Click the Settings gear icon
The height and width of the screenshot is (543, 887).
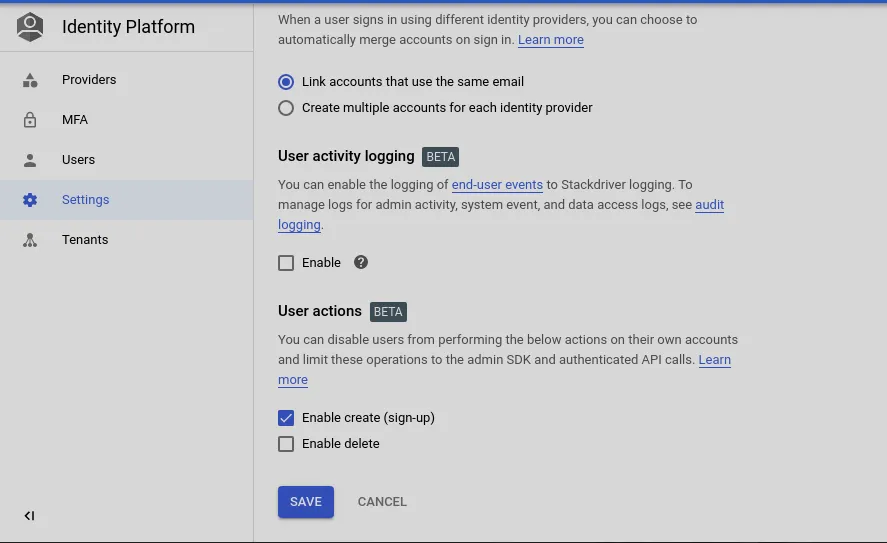point(30,200)
